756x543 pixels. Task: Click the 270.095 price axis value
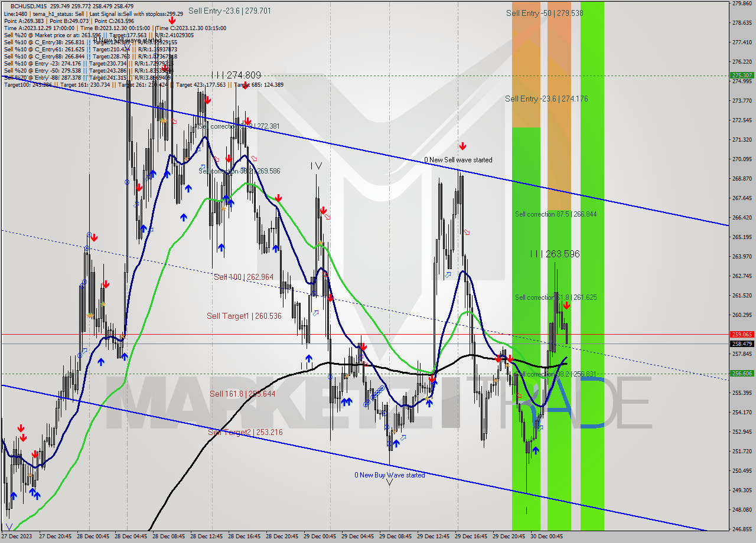click(x=742, y=159)
